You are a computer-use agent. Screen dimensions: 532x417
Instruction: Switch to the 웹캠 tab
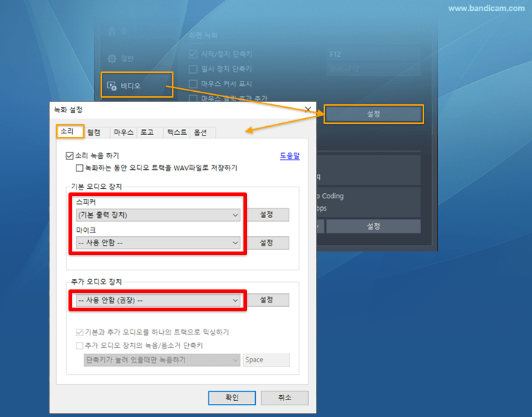pyautogui.click(x=97, y=133)
